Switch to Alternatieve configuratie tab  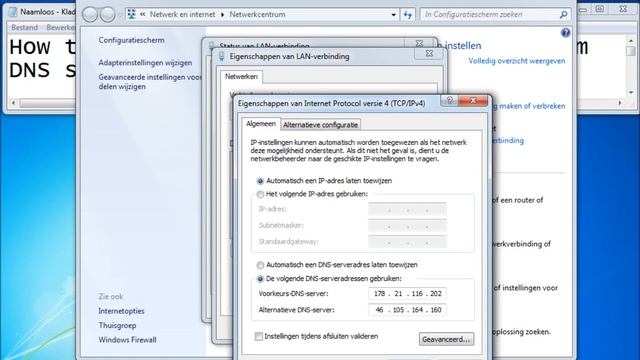(320, 125)
